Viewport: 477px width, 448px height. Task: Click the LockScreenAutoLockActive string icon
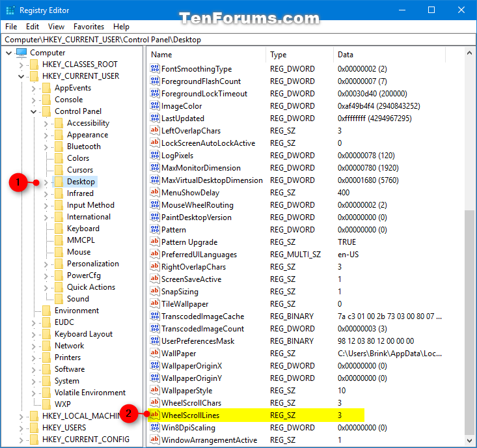click(154, 143)
